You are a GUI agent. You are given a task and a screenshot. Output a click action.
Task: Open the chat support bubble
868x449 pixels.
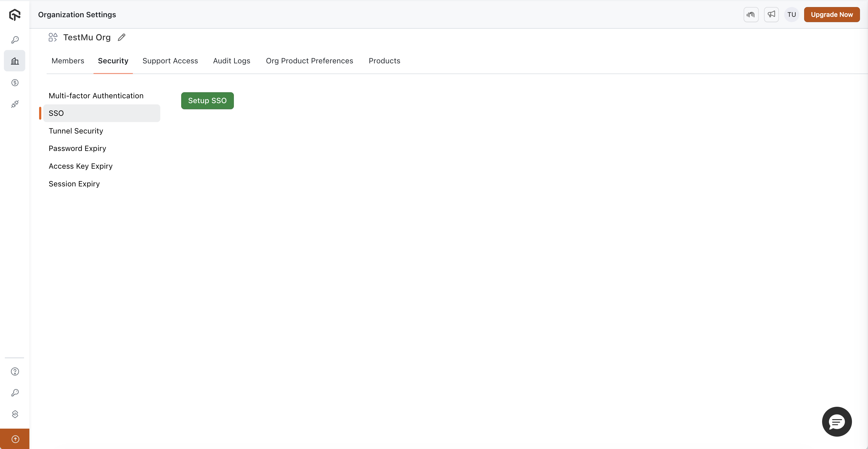(x=837, y=421)
